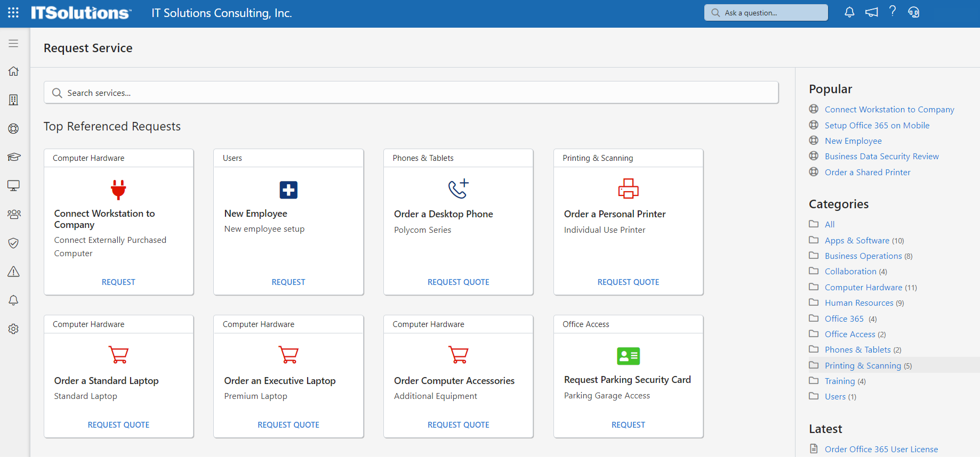This screenshot has width=980, height=457.
Task: Click REQUEST on New Employee card
Action: click(x=288, y=282)
